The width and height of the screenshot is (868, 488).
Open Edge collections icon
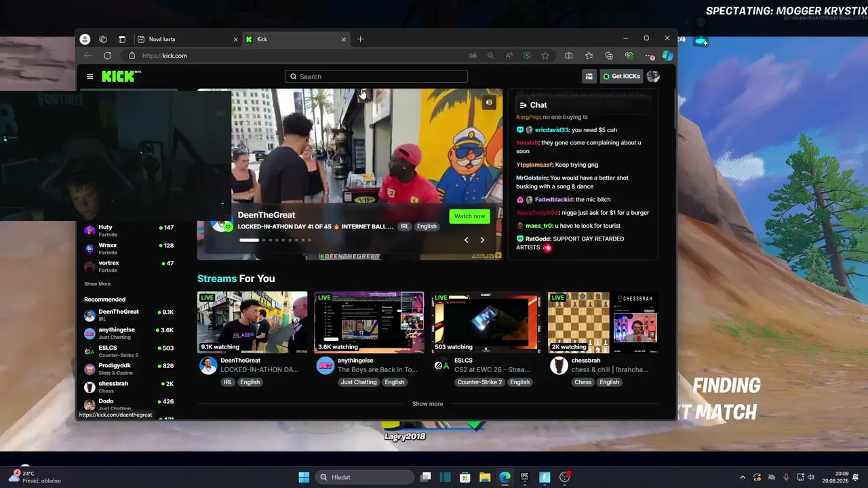[x=609, y=56]
